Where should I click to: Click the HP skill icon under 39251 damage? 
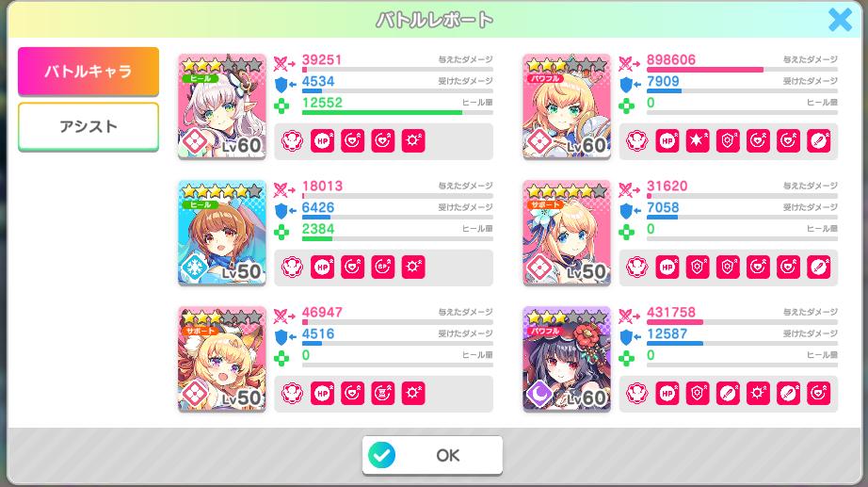point(323,141)
